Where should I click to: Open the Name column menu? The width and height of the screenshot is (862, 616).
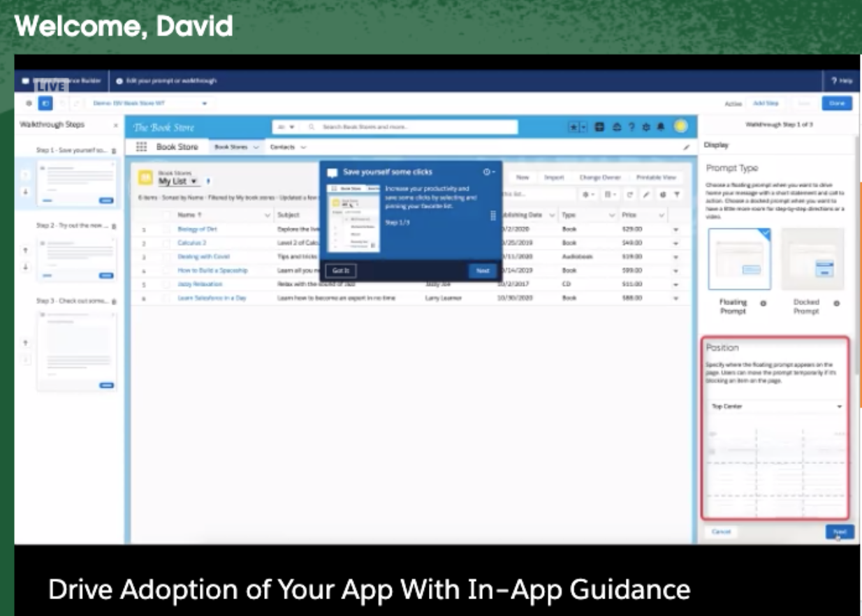tap(267, 215)
